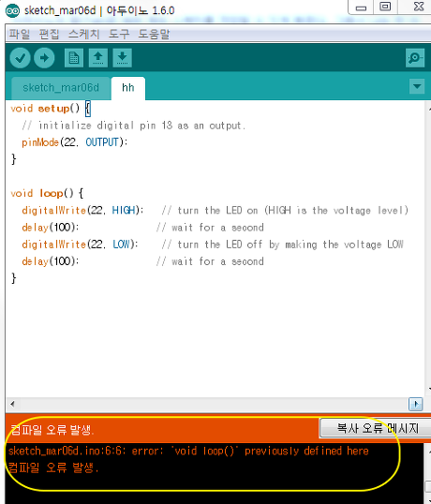Click the editor horizontal scrollbar left arrow
This screenshot has height=504, width=431.
pos(12,404)
